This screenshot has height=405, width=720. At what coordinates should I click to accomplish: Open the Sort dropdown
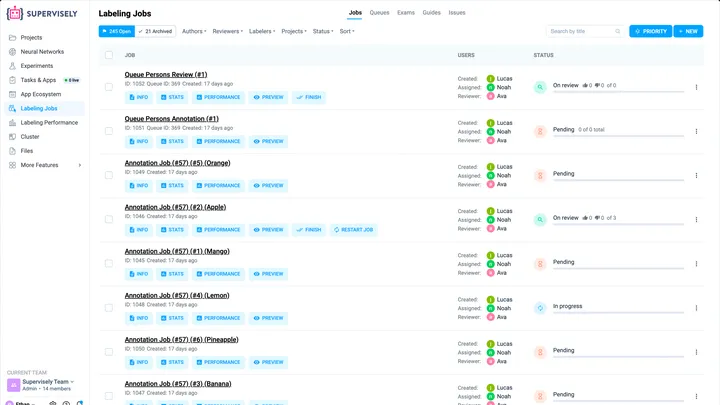tap(347, 31)
